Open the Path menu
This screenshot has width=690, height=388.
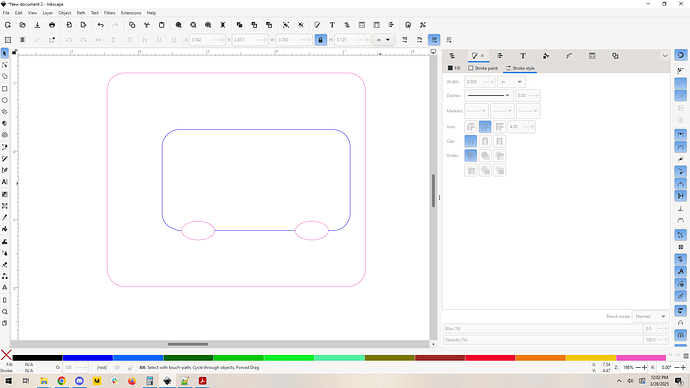point(81,13)
